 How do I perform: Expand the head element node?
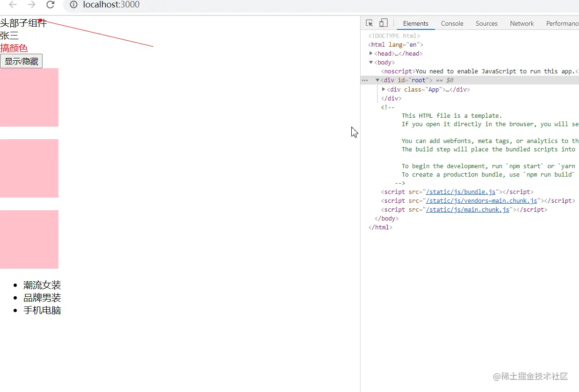pos(371,53)
